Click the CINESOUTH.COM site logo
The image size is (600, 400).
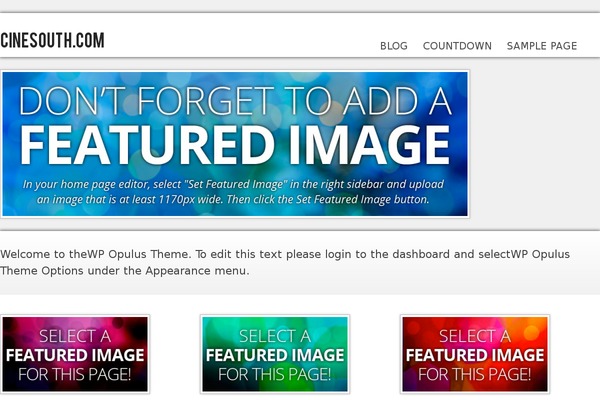pos(52,40)
